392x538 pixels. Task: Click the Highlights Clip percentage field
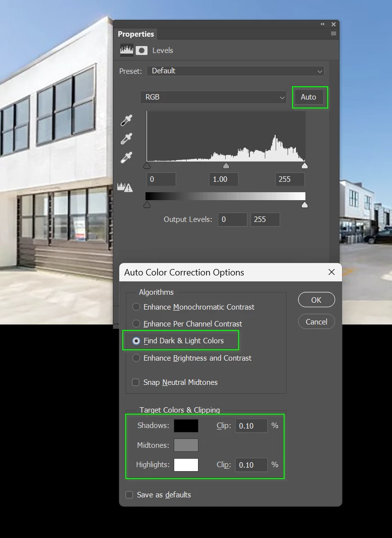tap(251, 465)
